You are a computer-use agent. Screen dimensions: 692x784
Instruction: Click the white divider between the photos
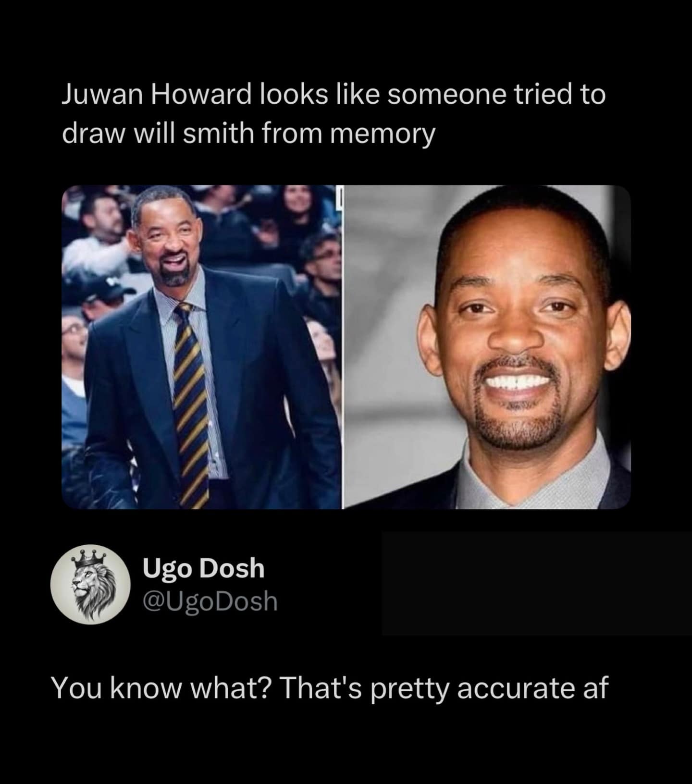pyautogui.click(x=342, y=347)
